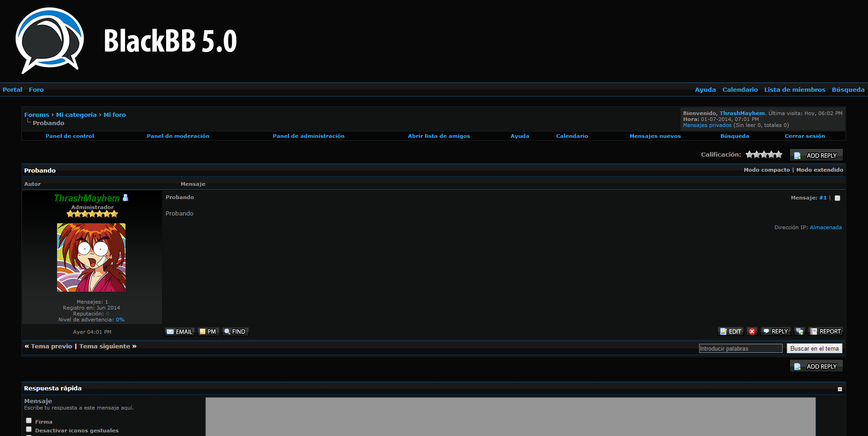The width and height of the screenshot is (868, 436).
Task: Collapse the Respuesta rápida panel
Action: coord(840,389)
